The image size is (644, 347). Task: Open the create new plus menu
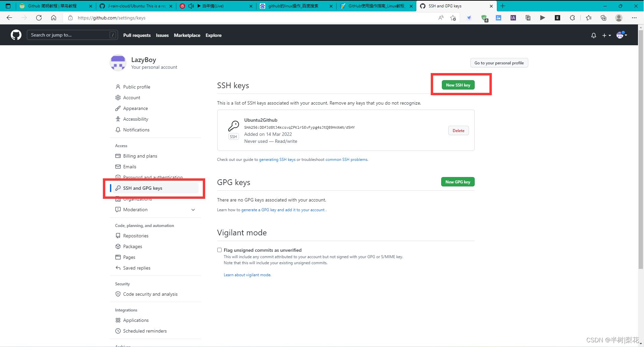pyautogui.click(x=606, y=35)
